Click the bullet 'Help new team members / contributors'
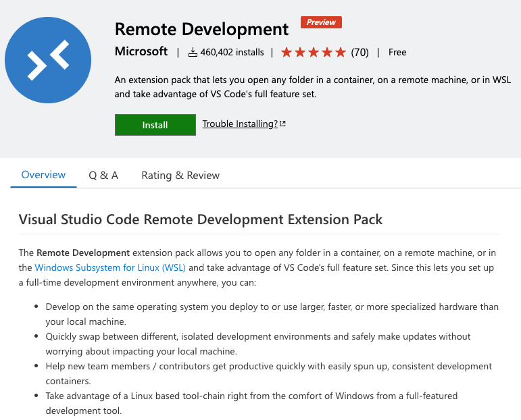 pyautogui.click(x=268, y=373)
